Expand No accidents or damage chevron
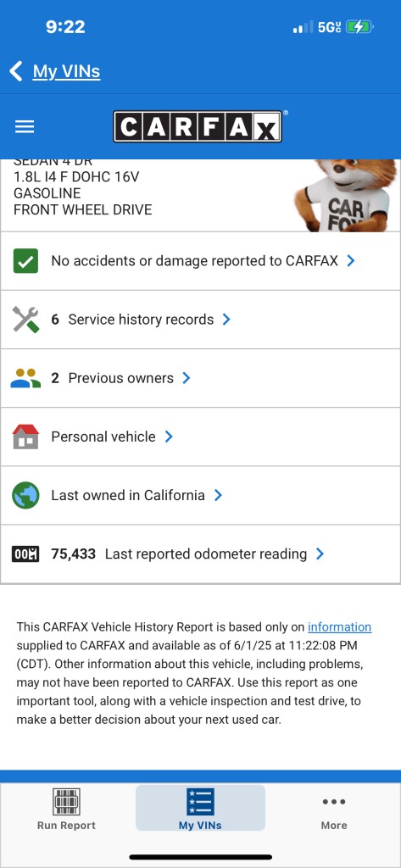 pos(351,261)
